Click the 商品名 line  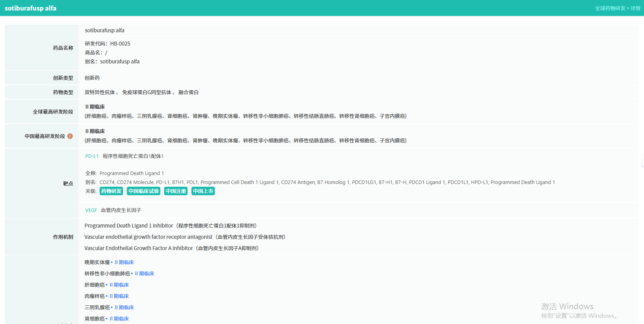[96, 53]
